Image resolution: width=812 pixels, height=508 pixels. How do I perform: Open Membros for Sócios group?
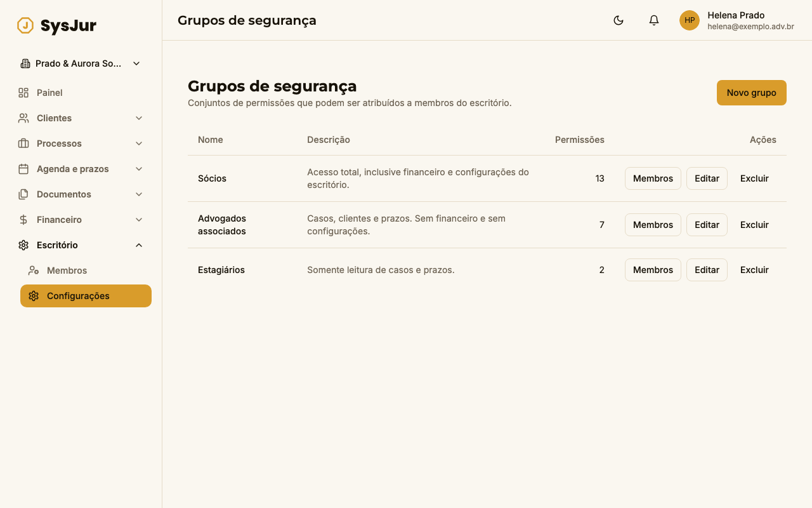coord(653,178)
